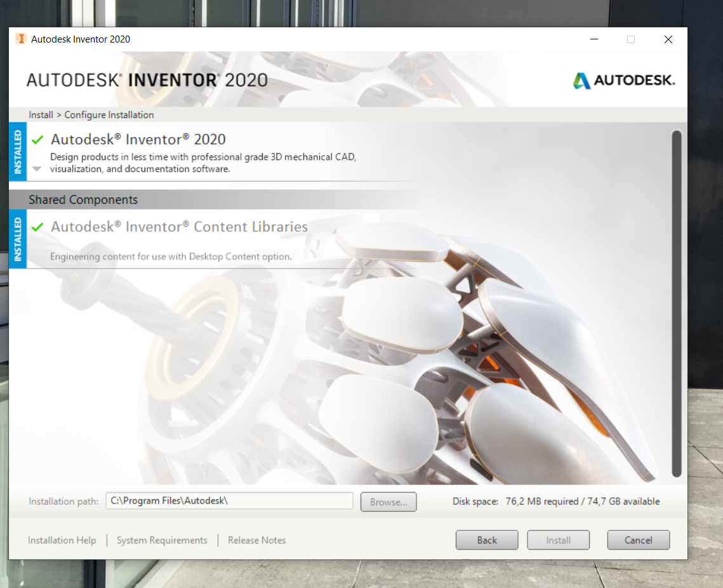Go Back to the previous installer step
Screen dimensions: 723x588
(487, 540)
